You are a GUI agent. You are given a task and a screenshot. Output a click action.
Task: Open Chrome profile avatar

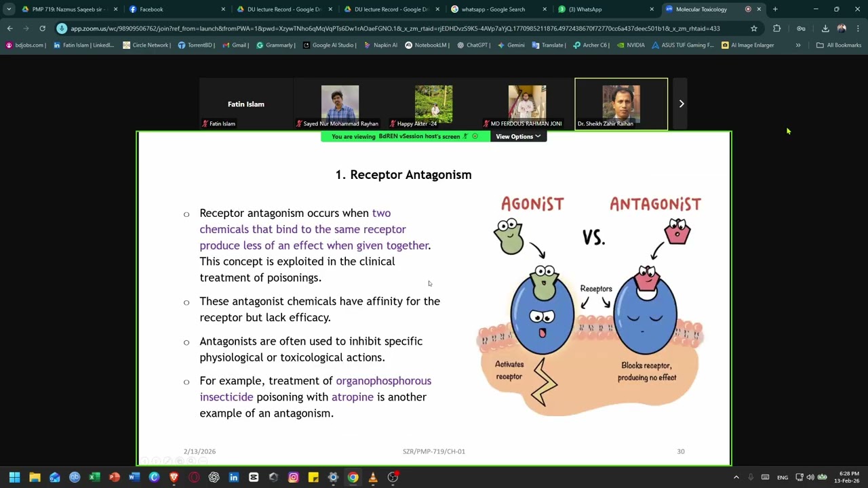pyautogui.click(x=842, y=28)
